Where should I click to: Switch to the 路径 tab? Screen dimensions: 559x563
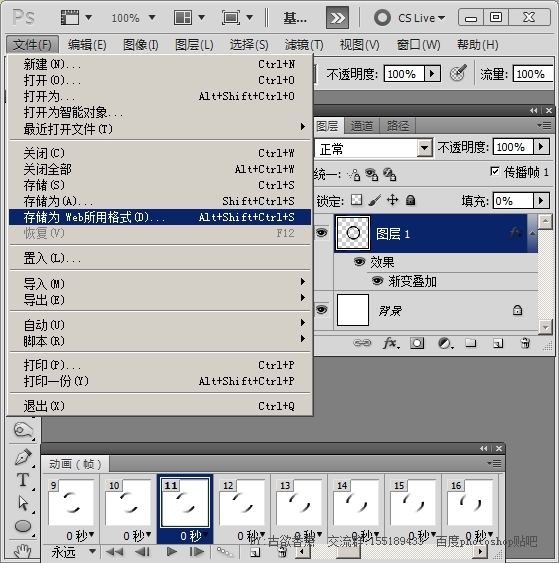(x=397, y=126)
